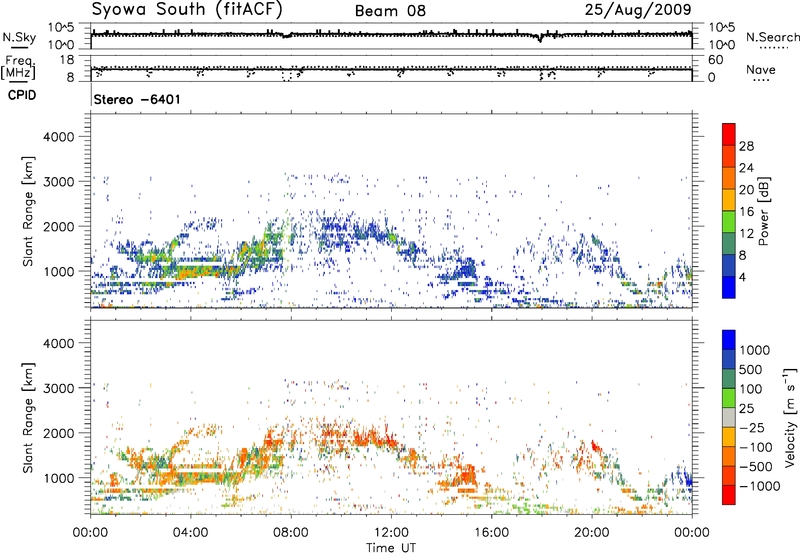Click the '00:00' label at the start of the time axis
The image size is (800, 554).
90,533
